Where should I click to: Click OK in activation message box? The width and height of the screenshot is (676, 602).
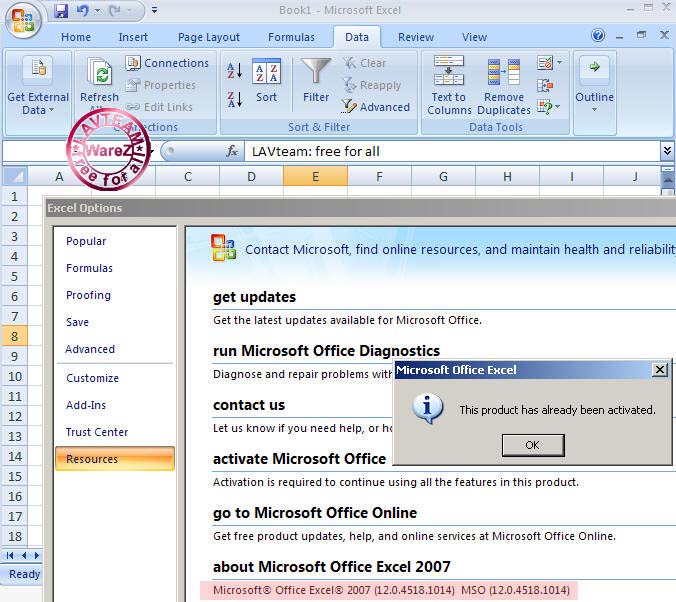click(x=533, y=445)
